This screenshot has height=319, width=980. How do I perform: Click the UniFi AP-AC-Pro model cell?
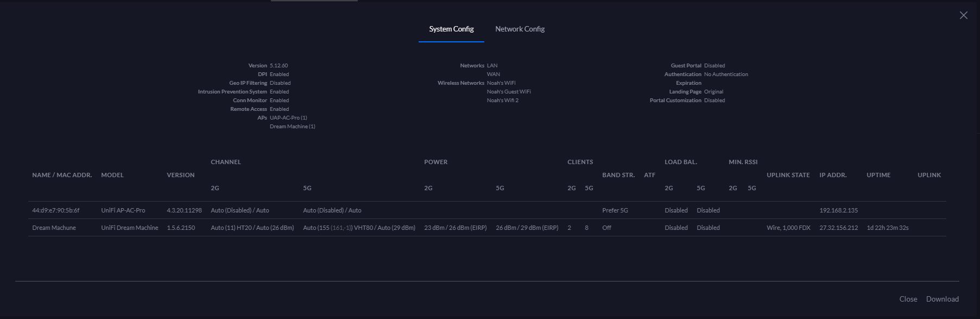coord(123,210)
